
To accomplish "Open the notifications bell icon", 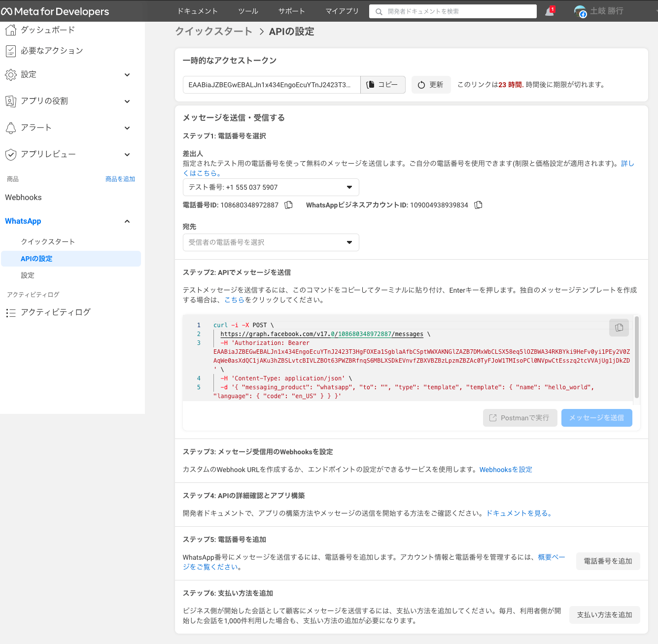I will [550, 11].
